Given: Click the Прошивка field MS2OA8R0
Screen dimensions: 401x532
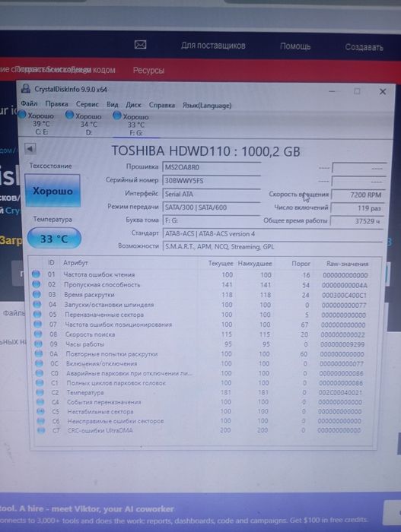Looking at the screenshot, I should click(x=212, y=167).
